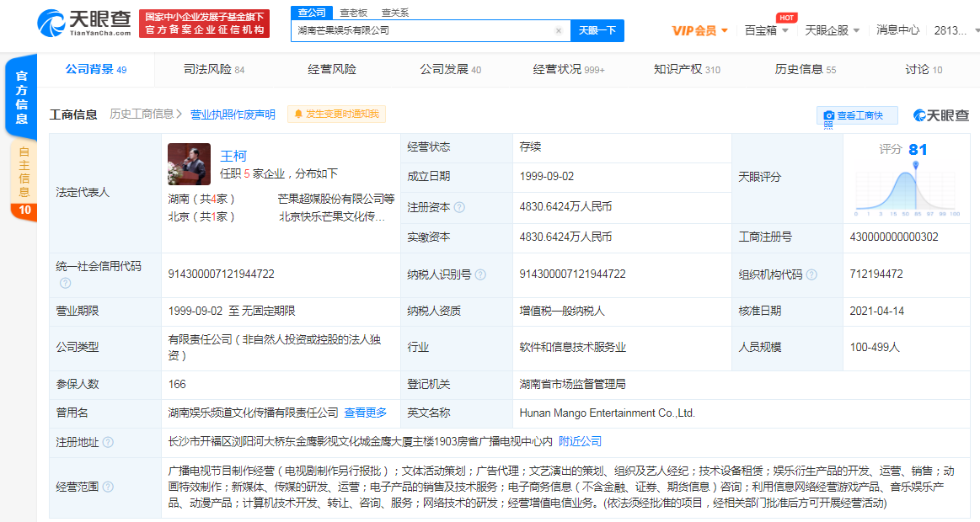Image resolution: width=980 pixels, height=522 pixels.
Task: Open the 司法风险 tab
Action: (x=214, y=69)
